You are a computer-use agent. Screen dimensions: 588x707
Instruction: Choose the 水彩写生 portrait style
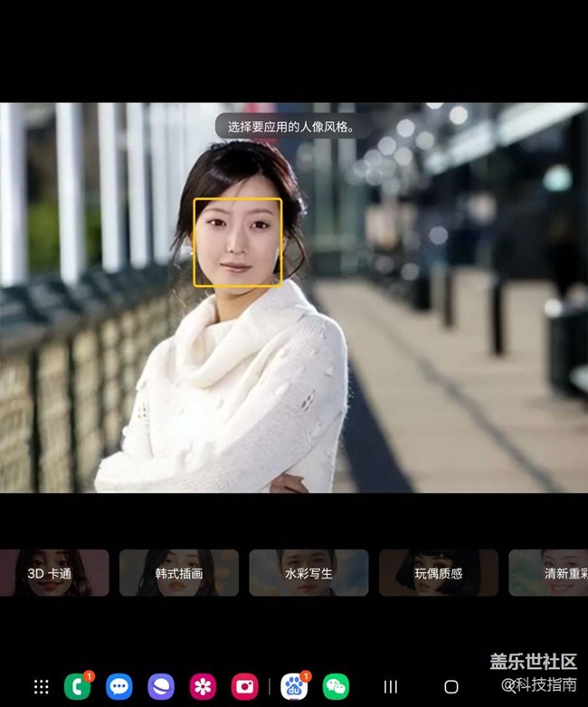coord(308,573)
